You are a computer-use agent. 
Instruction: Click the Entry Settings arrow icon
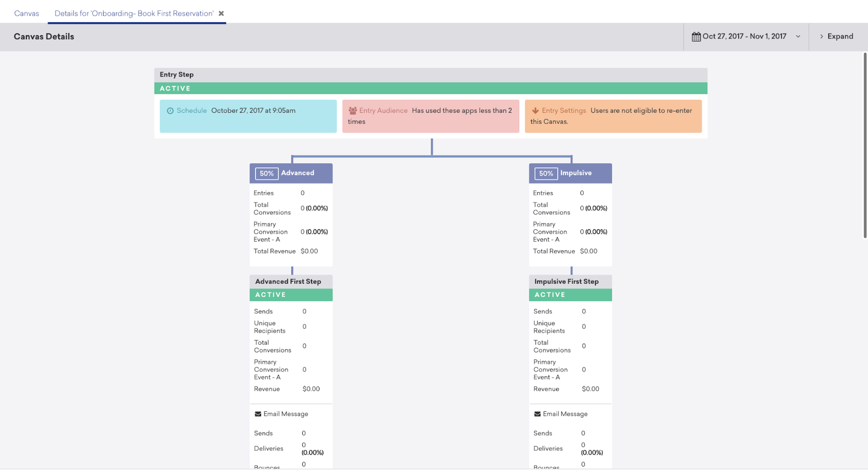535,111
